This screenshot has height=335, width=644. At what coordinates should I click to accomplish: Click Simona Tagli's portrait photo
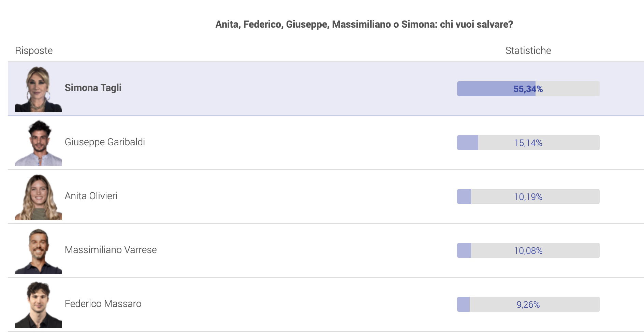(x=39, y=89)
